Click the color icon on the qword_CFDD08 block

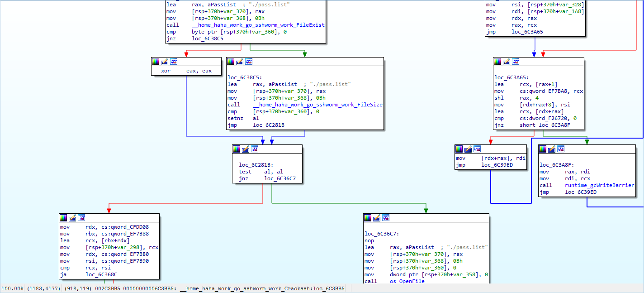click(63, 218)
